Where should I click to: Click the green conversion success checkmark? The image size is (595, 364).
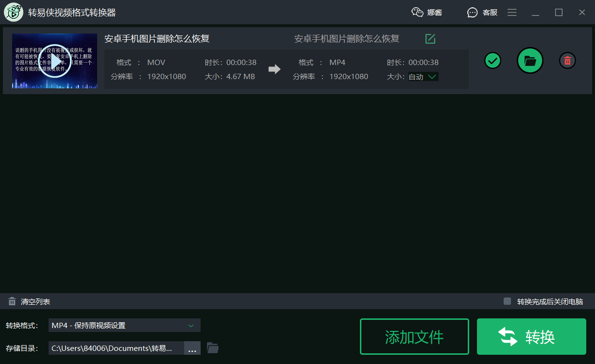click(493, 61)
